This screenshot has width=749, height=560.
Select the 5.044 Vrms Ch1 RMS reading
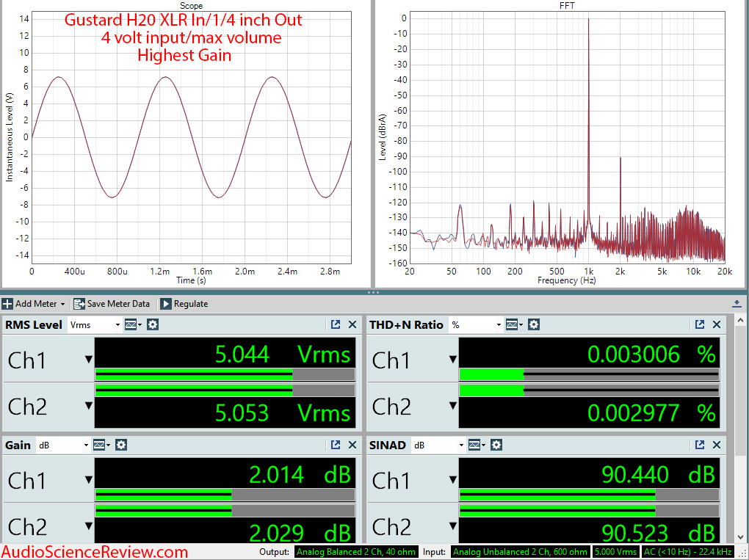tap(283, 354)
